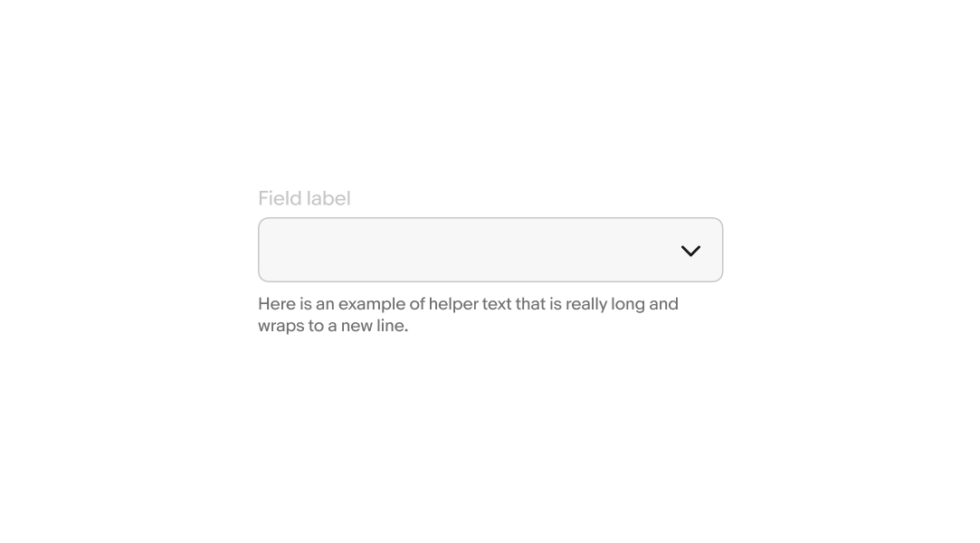
Task: Click the phrase "really long and"
Action: (x=622, y=304)
